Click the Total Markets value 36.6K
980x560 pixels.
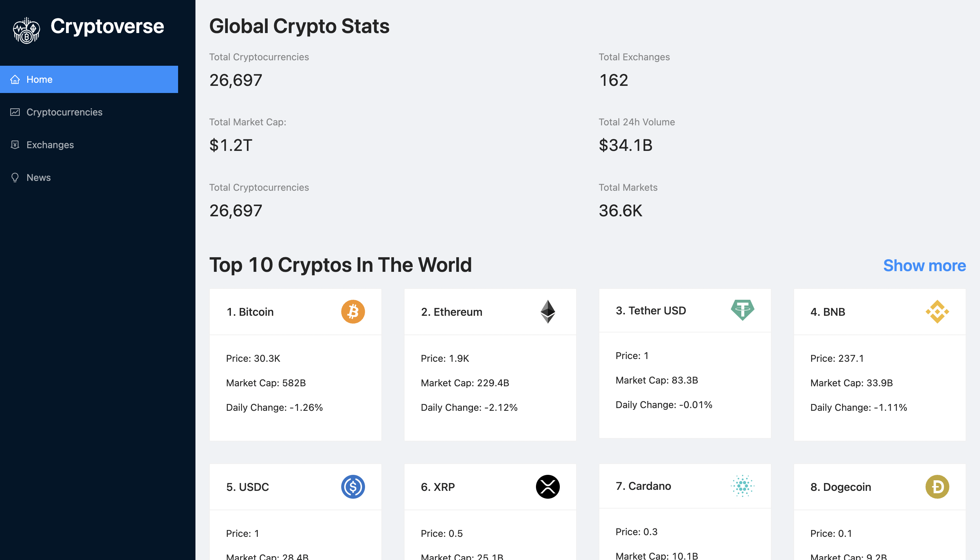pyautogui.click(x=620, y=211)
